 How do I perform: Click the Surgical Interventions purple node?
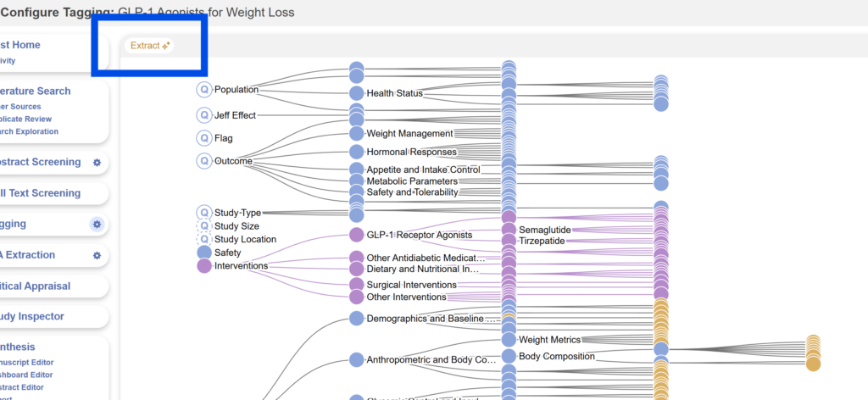click(x=357, y=285)
